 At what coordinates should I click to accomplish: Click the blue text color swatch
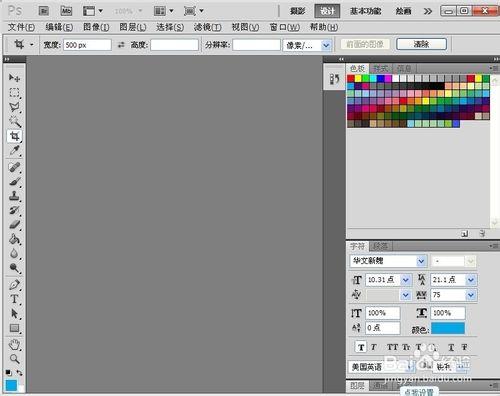tap(448, 328)
